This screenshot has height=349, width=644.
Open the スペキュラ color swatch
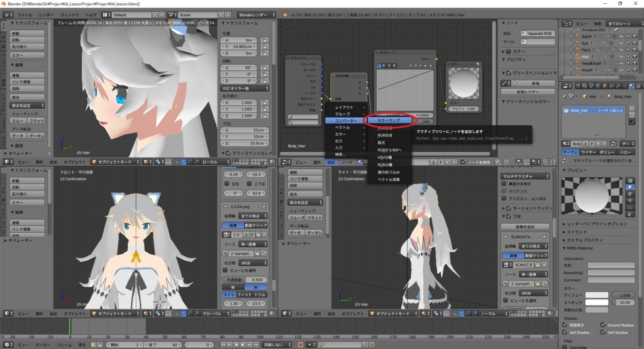(x=597, y=302)
